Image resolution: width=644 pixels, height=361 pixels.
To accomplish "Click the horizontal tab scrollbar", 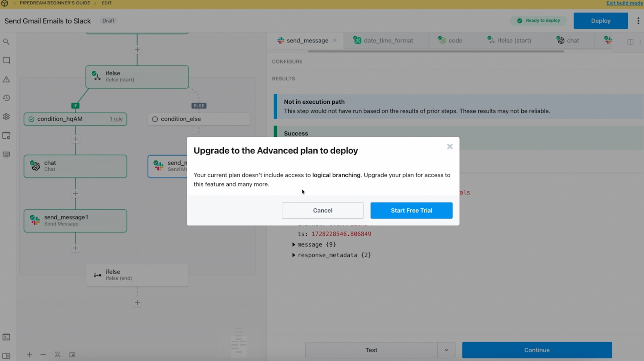I will [x=436, y=51].
